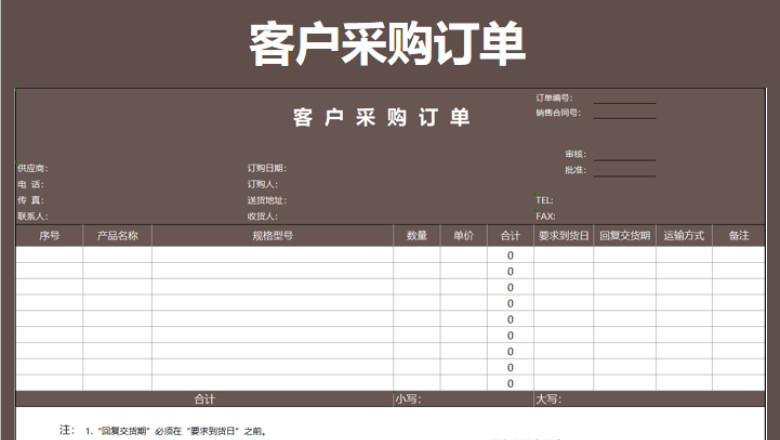Select the FAX label cell

pos(545,216)
